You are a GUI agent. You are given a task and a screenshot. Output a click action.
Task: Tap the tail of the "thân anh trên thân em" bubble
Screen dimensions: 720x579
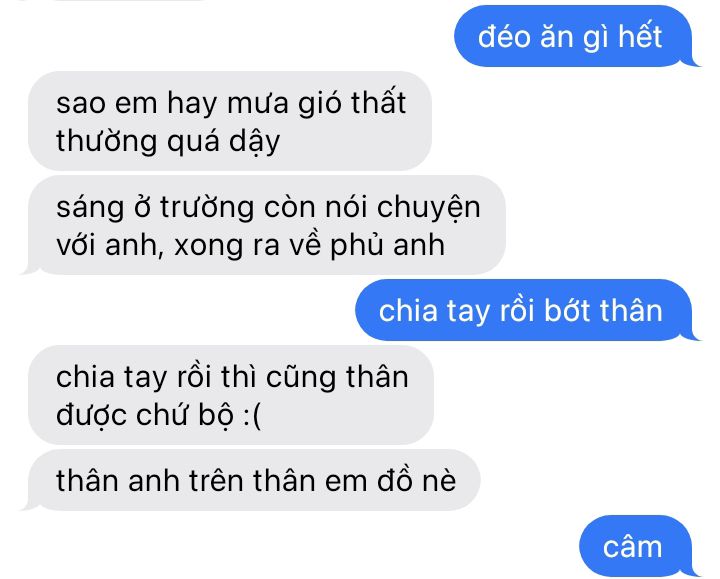tap(28, 504)
